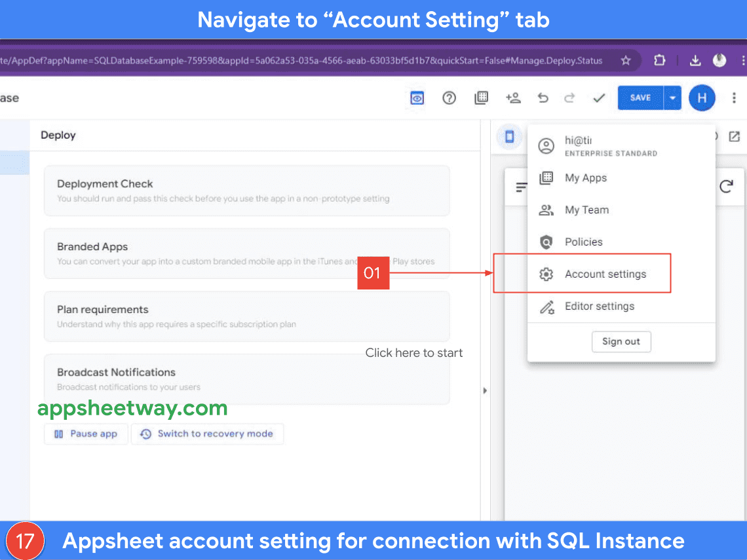
Task: Click Switch to recovery mode button
Action: click(207, 434)
